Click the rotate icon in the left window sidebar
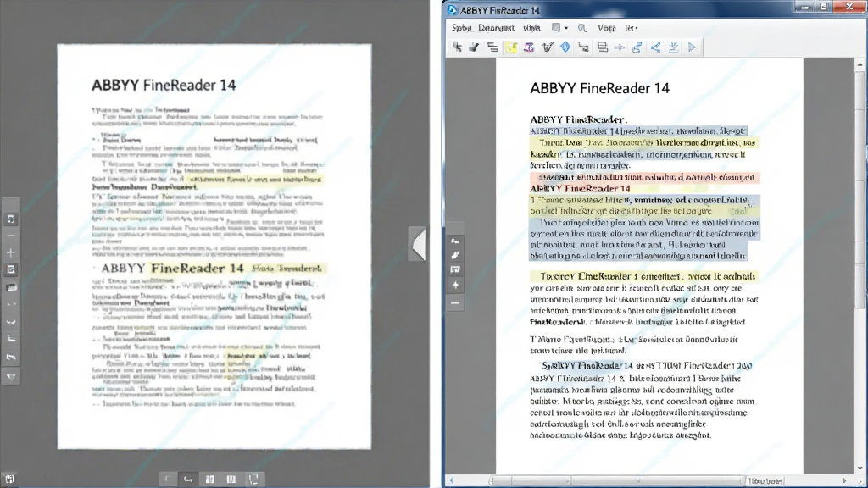Viewport: 868px width, 488px height. pyautogui.click(x=10, y=219)
